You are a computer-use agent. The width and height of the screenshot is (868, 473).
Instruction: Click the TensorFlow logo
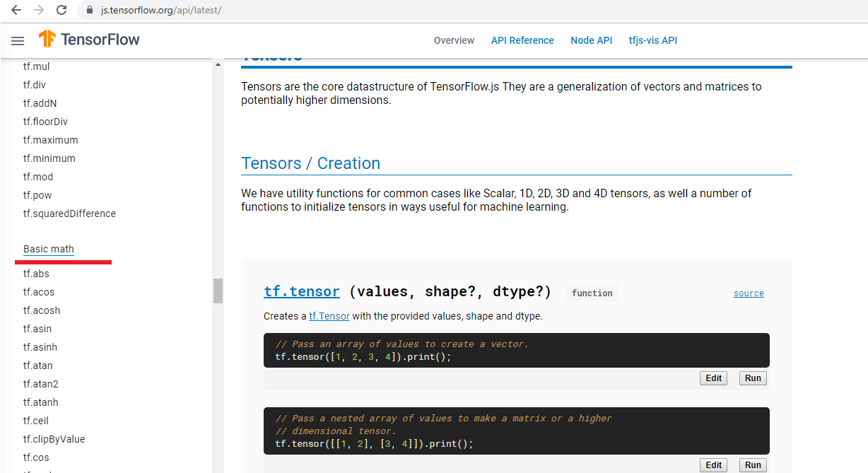[x=89, y=40]
